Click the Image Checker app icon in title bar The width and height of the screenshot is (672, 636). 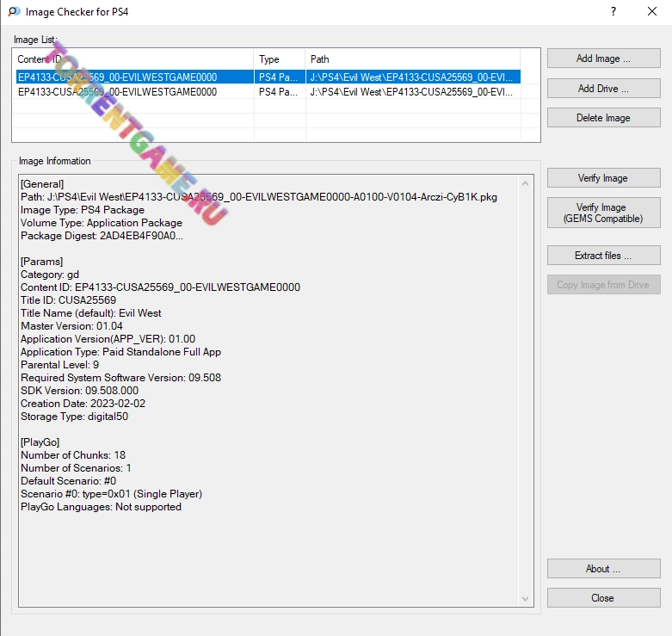click(x=13, y=12)
